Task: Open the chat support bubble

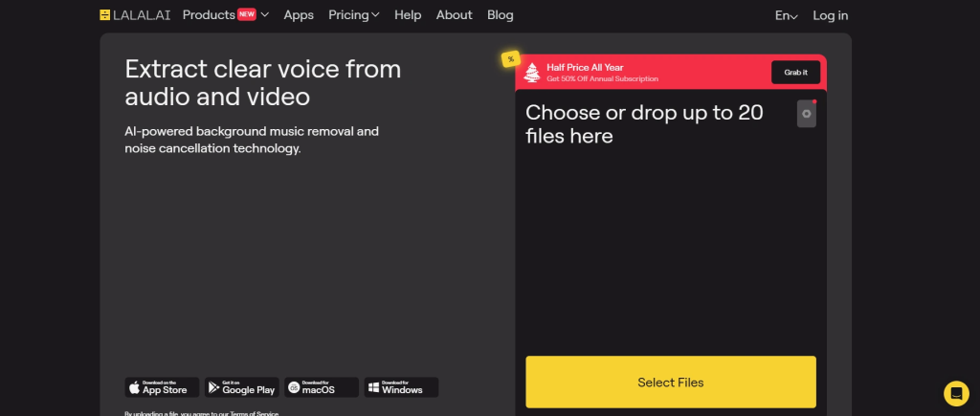Action: [x=955, y=393]
